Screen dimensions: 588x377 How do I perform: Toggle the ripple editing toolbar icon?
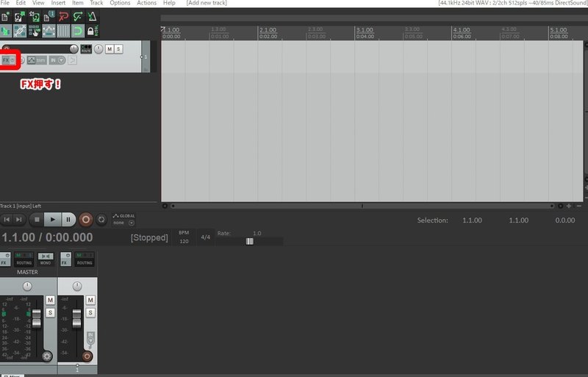34,31
